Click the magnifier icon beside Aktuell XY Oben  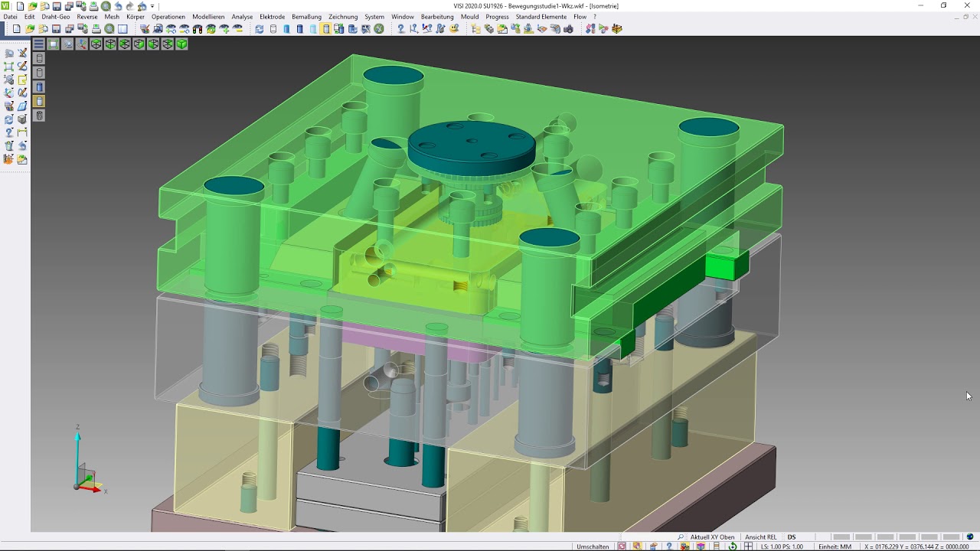681,537
